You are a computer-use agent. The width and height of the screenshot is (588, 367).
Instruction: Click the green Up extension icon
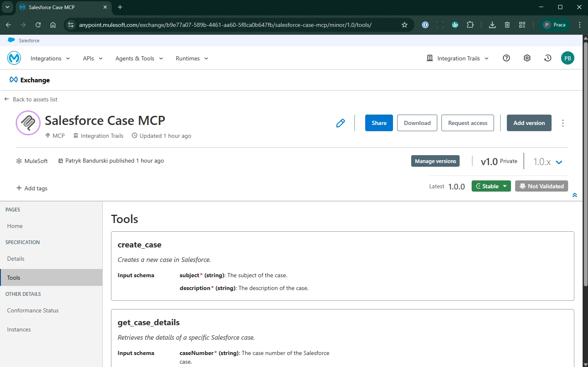click(x=455, y=25)
